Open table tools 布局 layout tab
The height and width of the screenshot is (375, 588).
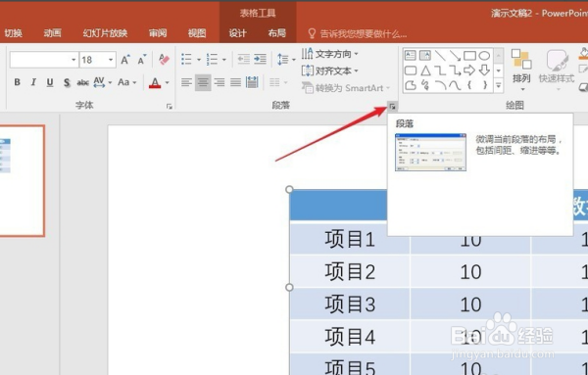[276, 33]
